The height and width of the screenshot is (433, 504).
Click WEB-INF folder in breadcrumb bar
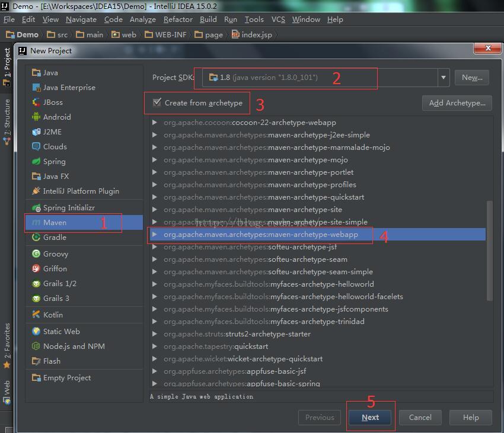point(165,35)
